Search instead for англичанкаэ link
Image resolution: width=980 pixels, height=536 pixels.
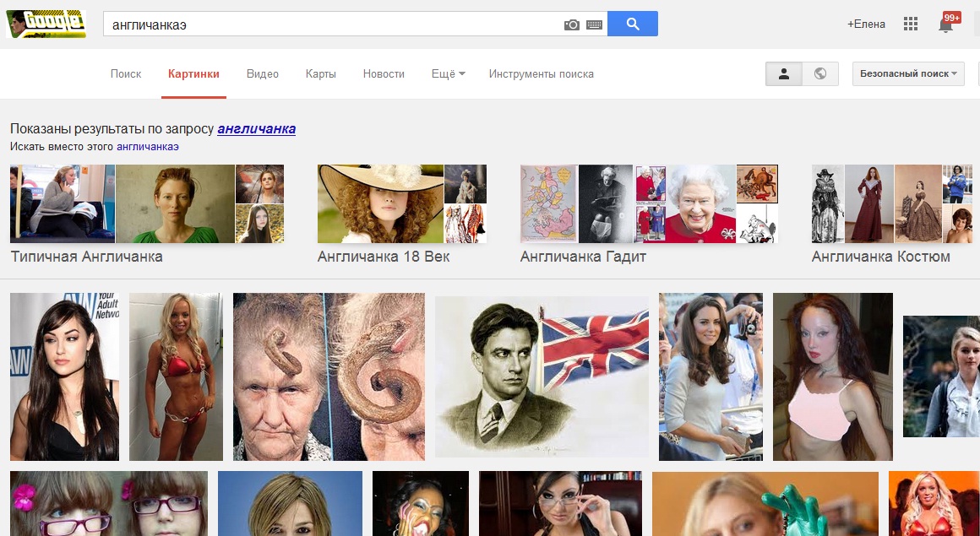point(147,147)
